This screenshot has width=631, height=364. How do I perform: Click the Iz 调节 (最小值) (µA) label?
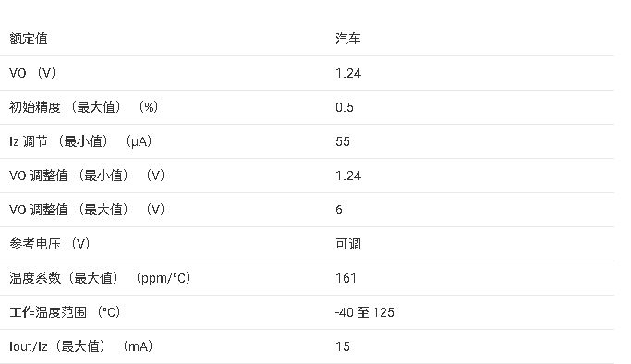point(80,141)
